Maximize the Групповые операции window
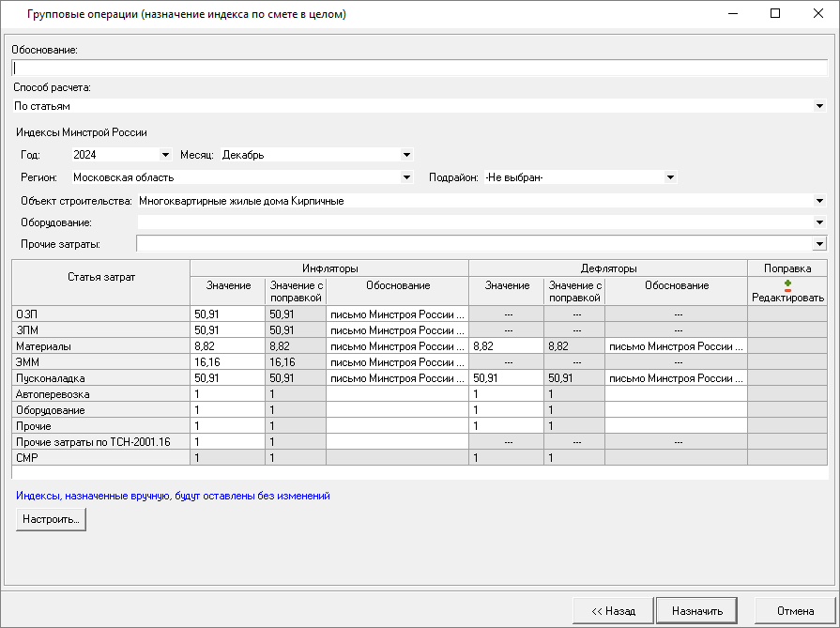 774,14
